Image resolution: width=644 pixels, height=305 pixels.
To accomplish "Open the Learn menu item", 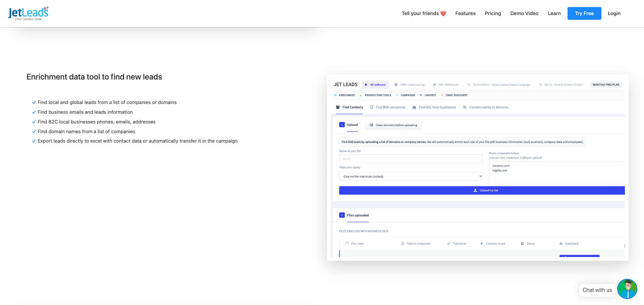I will click(554, 13).
